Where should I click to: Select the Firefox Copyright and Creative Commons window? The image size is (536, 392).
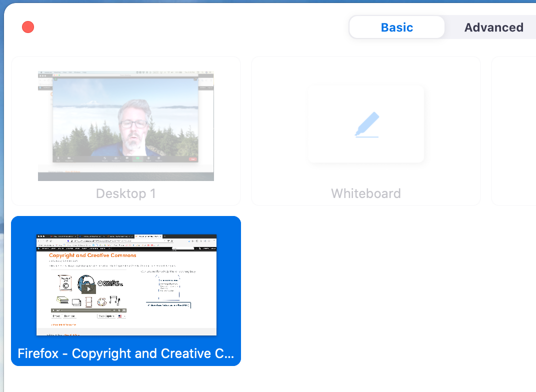(x=126, y=291)
